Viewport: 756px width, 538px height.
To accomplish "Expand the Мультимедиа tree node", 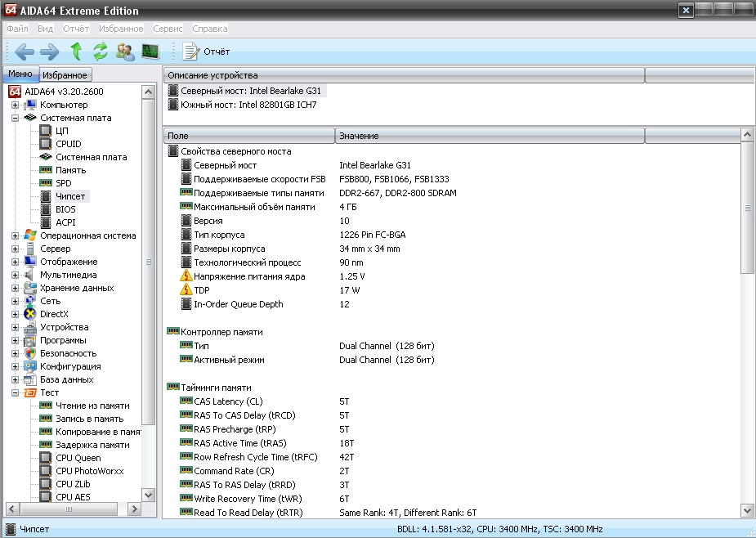I will [15, 275].
